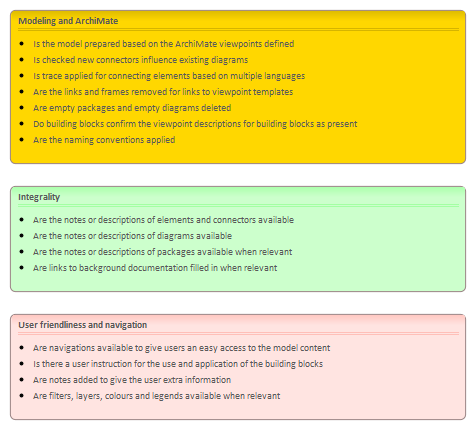Click the Integrality box title
The height and width of the screenshot is (443, 476).
pos(39,197)
